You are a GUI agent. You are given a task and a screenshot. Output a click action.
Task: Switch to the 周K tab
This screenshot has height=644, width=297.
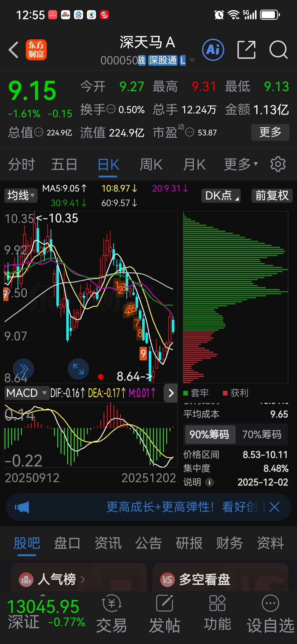tap(151, 164)
